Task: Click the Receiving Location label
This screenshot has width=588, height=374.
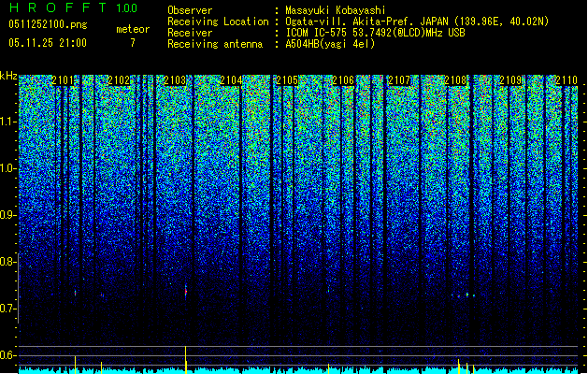Action: point(218,22)
